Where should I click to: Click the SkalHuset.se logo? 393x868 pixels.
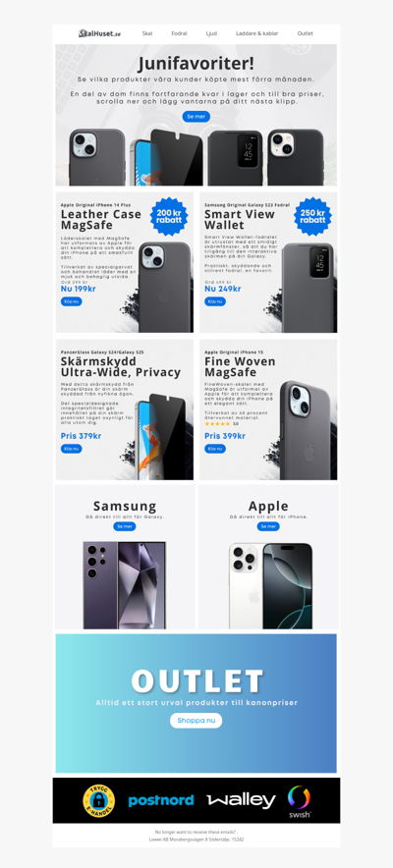[99, 33]
